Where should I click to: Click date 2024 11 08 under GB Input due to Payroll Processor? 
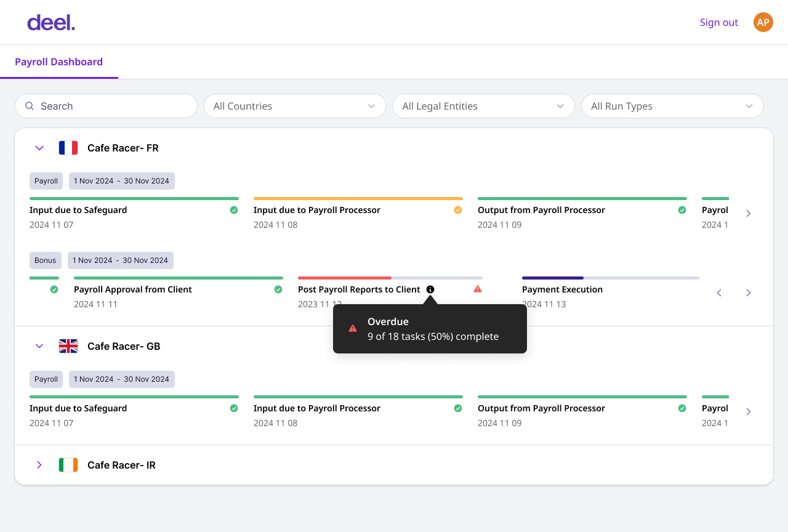point(275,423)
